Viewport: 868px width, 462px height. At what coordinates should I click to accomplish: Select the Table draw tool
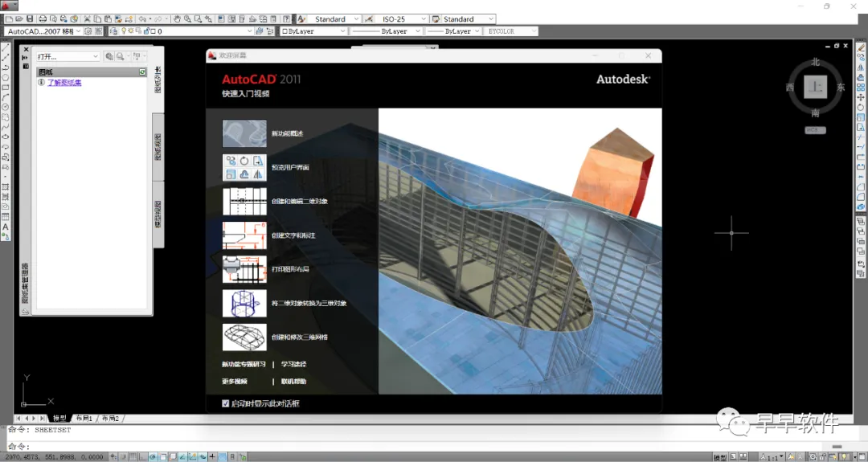(x=6, y=216)
